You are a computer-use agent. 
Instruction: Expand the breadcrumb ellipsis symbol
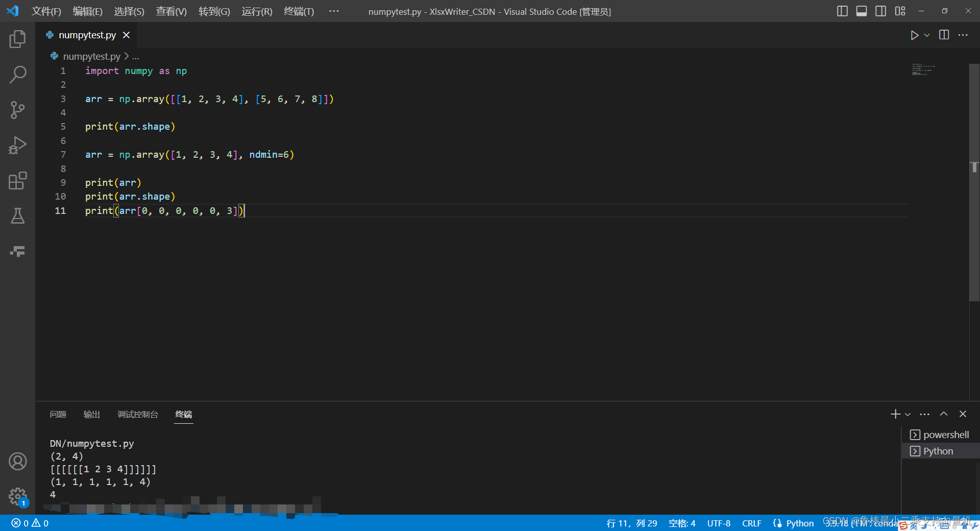[x=136, y=57]
